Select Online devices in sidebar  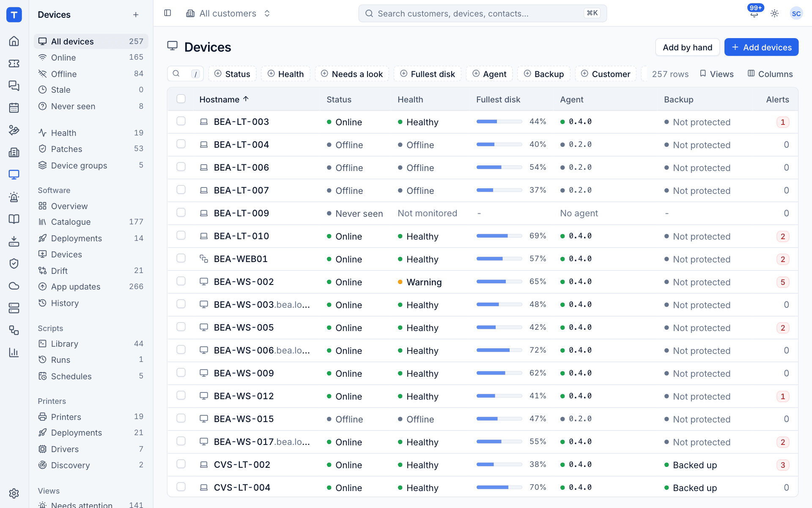[x=91, y=57]
